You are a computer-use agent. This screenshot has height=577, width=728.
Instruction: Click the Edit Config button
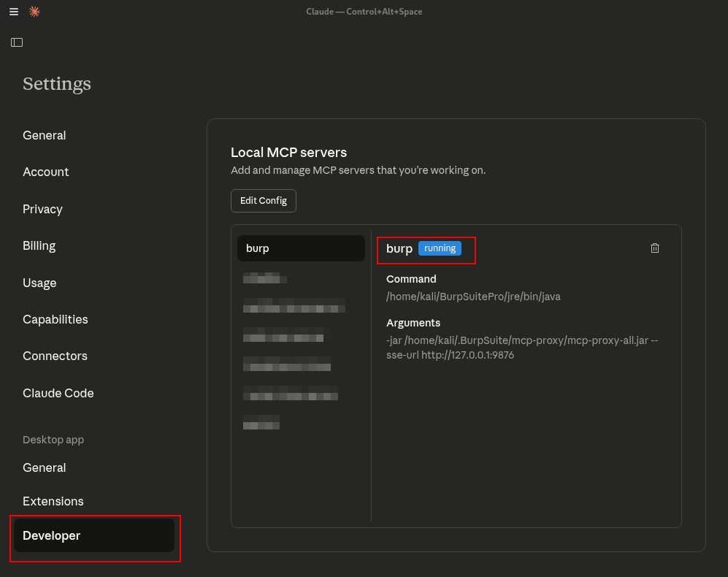coord(264,201)
